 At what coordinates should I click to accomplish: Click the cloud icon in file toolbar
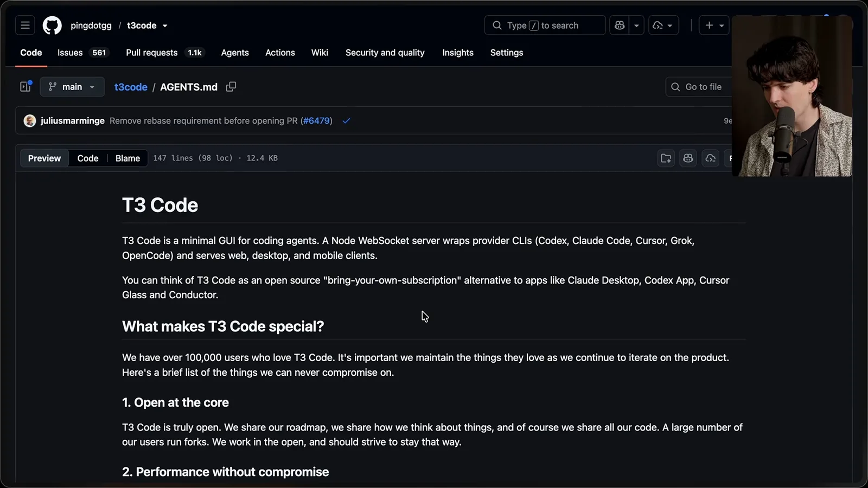click(710, 158)
